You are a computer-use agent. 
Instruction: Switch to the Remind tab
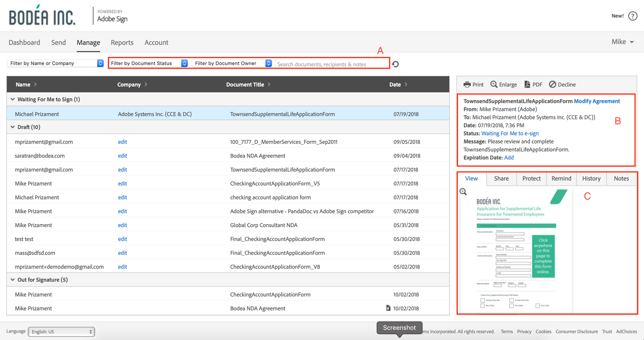[561, 179]
